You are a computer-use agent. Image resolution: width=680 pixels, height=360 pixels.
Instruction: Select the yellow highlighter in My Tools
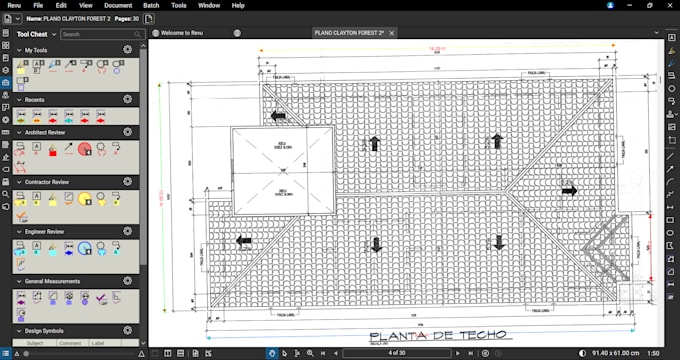tap(21, 66)
